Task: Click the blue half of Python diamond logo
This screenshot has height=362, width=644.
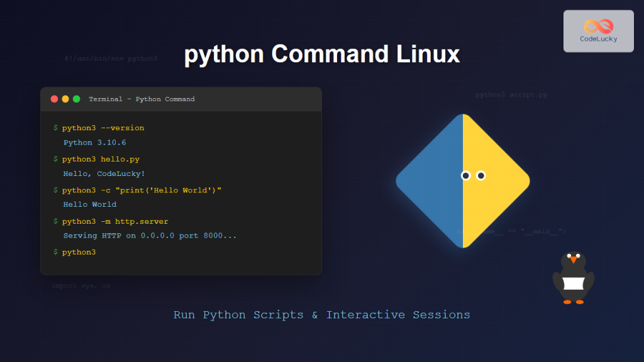Action: pos(431,181)
